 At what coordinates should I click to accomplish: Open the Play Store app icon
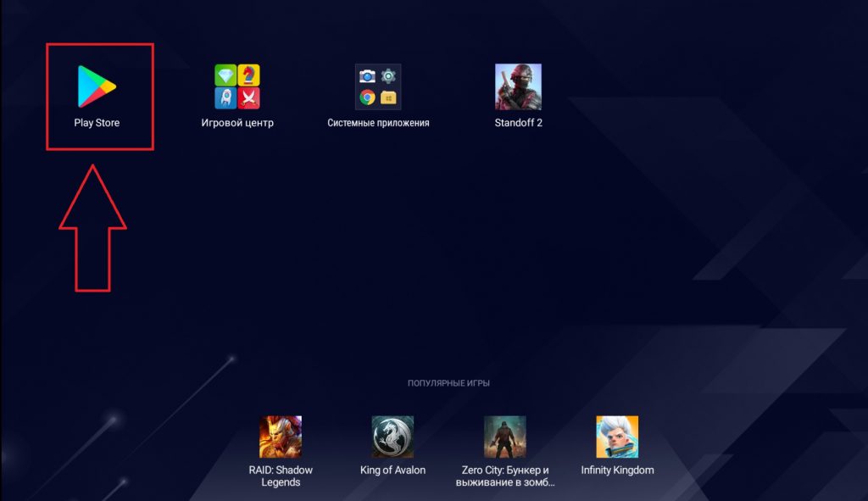[x=96, y=86]
